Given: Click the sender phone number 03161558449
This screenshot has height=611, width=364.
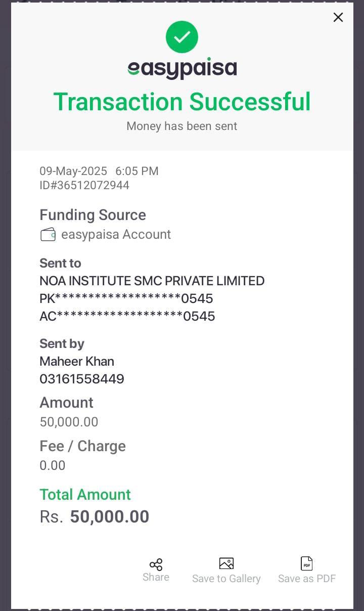Looking at the screenshot, I should coord(82,379).
